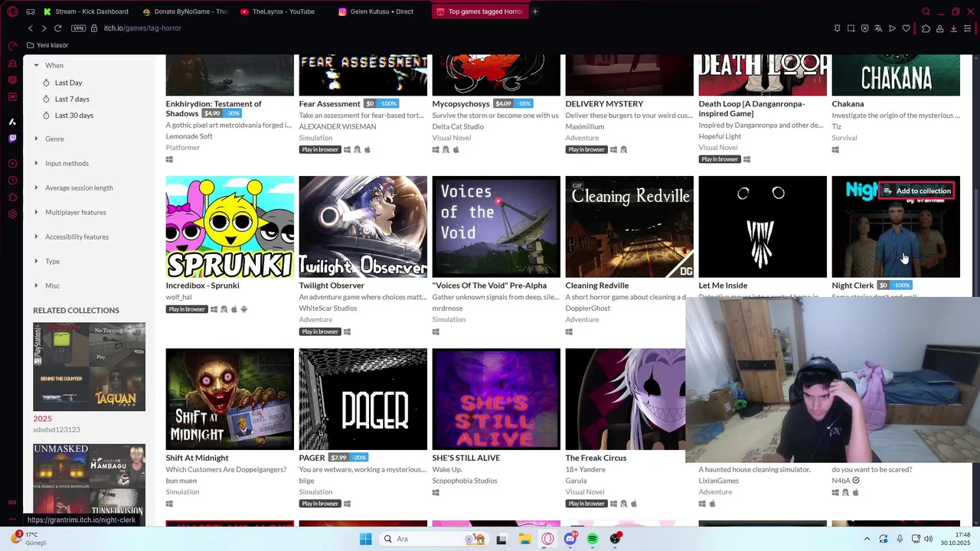Expand the Multiplayer features filter
The width and height of the screenshot is (980, 551).
pos(70,213)
